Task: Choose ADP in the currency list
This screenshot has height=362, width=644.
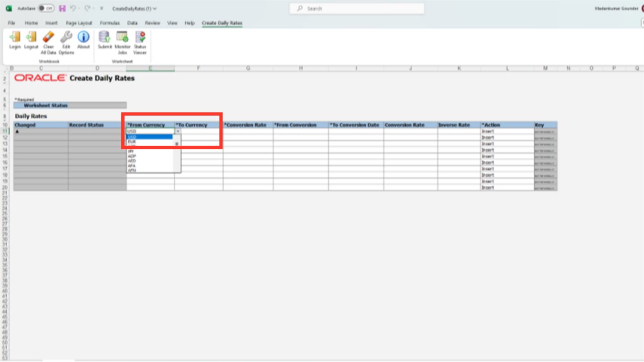Action: 149,156
